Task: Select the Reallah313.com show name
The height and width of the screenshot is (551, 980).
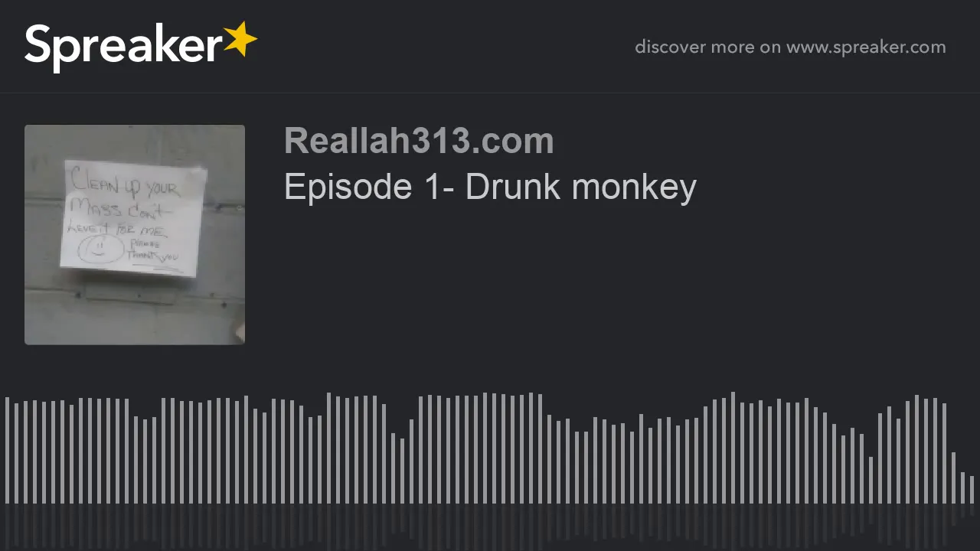Action: click(x=419, y=141)
